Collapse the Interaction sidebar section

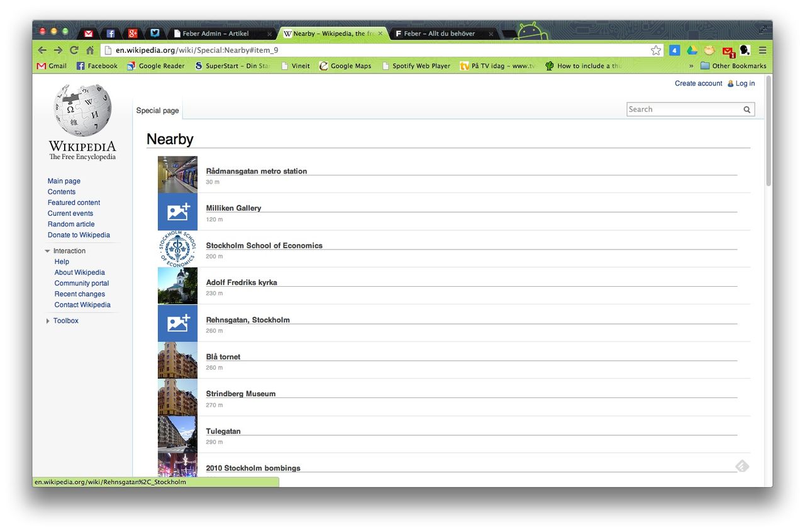[48, 251]
